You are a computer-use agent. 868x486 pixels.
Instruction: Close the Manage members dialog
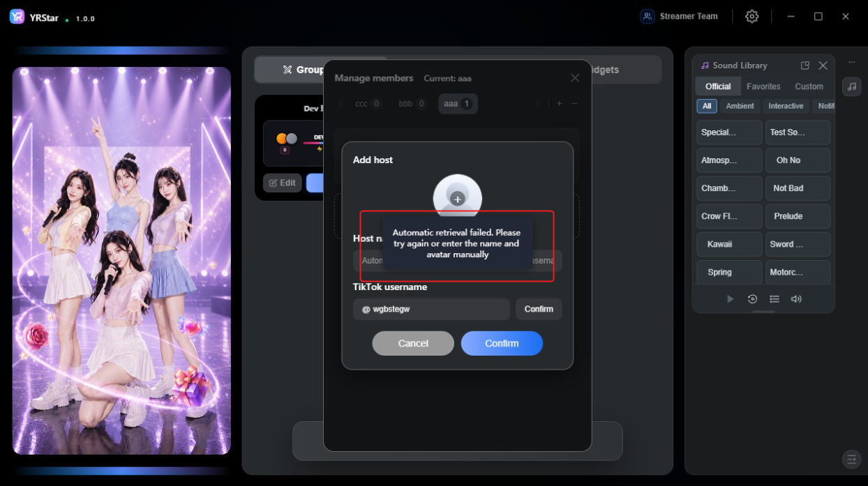tap(575, 78)
